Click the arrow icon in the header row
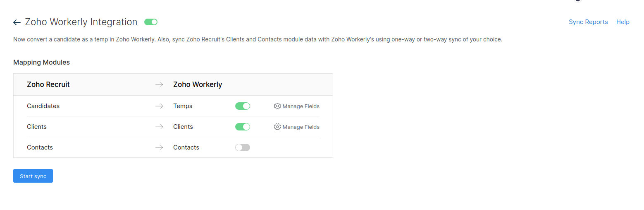Screen dimensions: 644x210 [159, 84]
